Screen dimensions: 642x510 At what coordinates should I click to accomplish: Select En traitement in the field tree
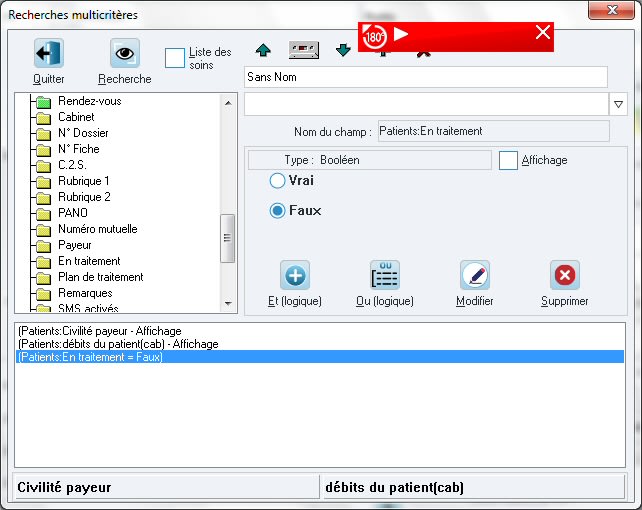tap(89, 261)
